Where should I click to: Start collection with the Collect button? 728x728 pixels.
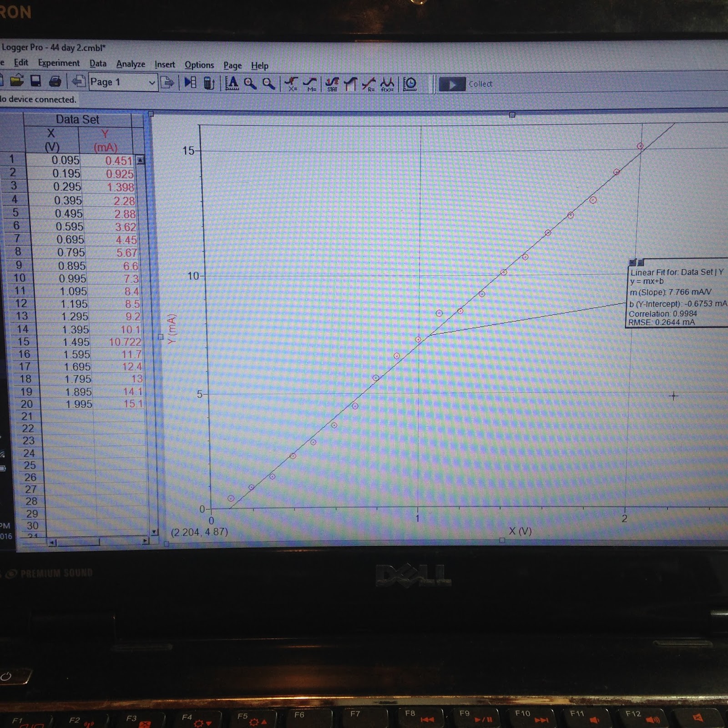click(466, 85)
